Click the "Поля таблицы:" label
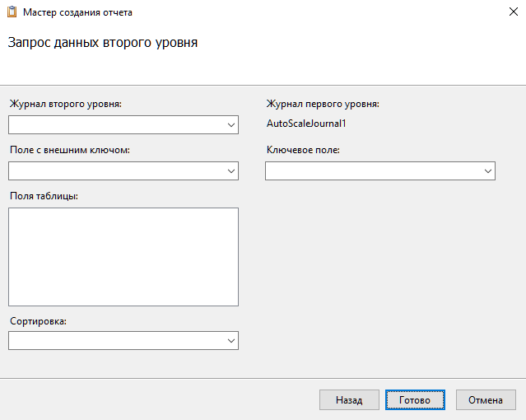 tap(44, 196)
